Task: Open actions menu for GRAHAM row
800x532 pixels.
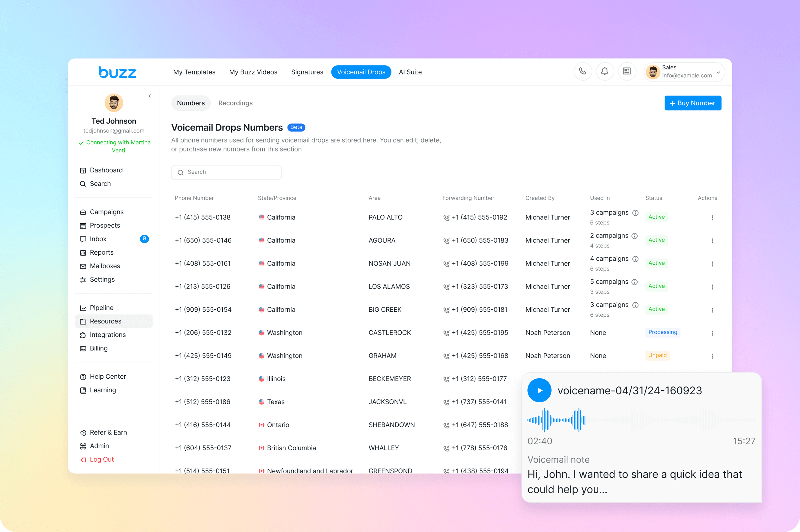Action: (712, 356)
